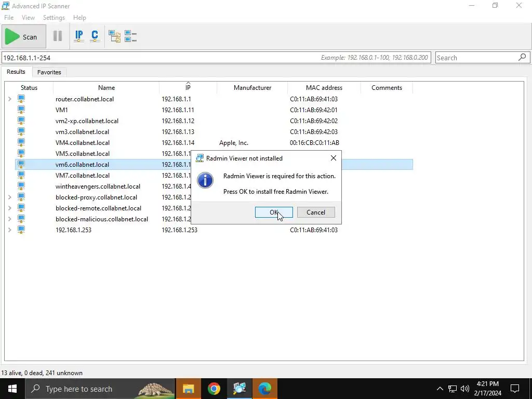532x399 pixels.
Task: Select the VM1 host name
Action: tap(62, 110)
